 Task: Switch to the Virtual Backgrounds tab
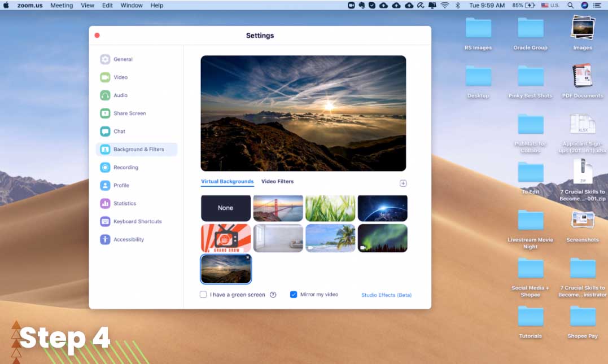point(228,181)
